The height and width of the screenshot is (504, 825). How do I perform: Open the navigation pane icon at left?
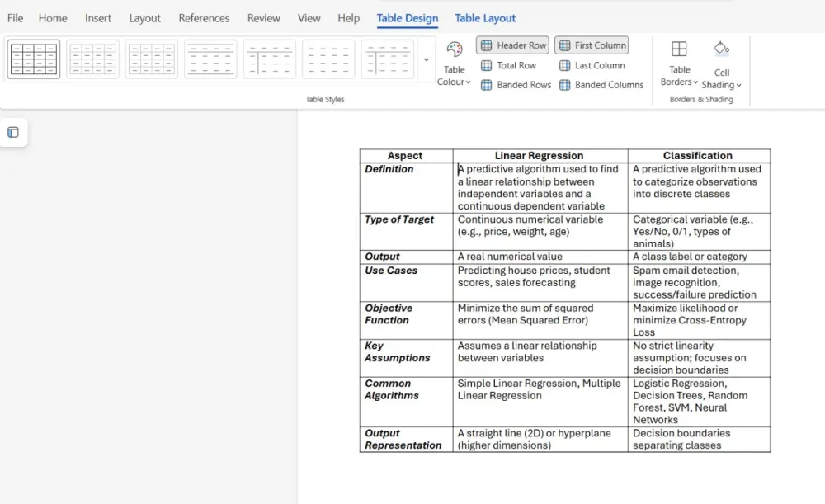pyautogui.click(x=13, y=132)
